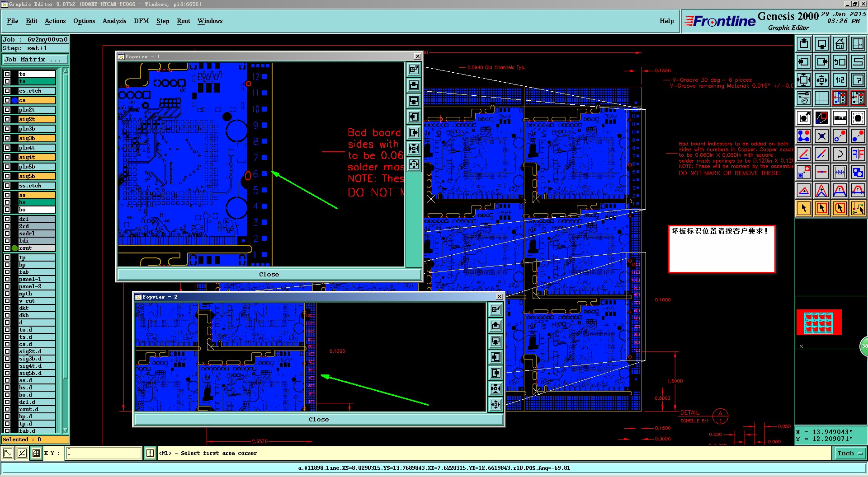
Task: Click the pan left arrow tool
Action: [x=804, y=62]
